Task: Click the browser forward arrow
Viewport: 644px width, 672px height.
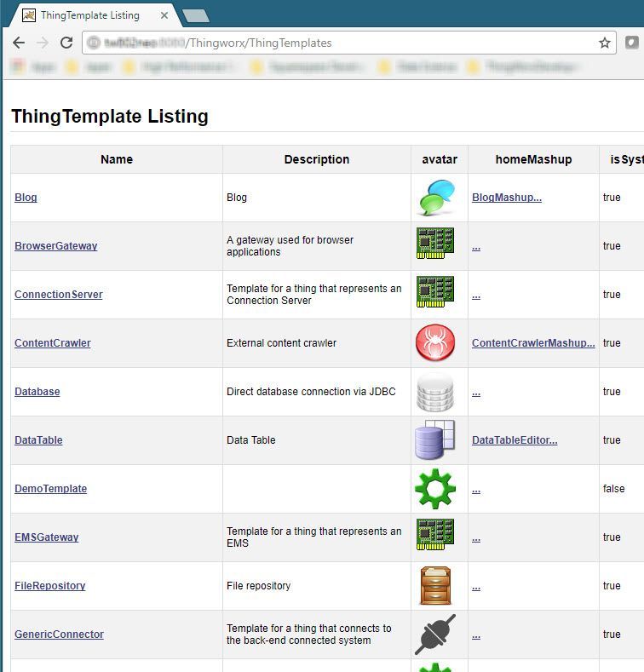Action: tap(43, 43)
